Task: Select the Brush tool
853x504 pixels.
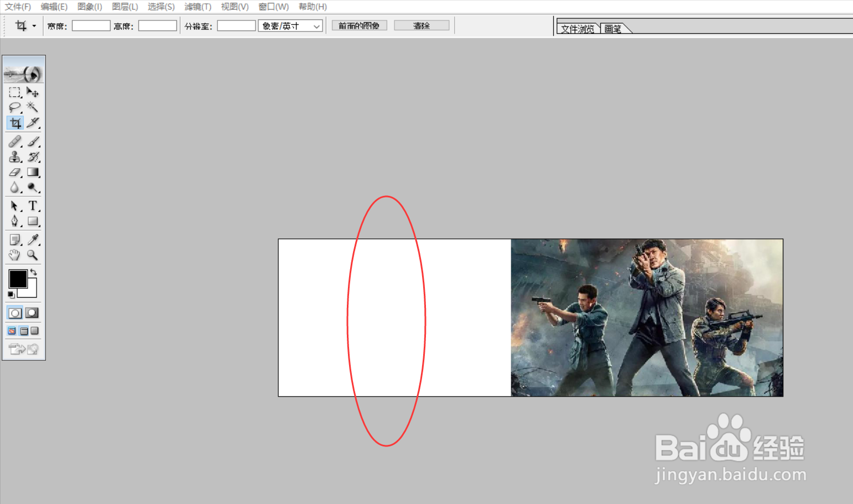Action: point(33,142)
